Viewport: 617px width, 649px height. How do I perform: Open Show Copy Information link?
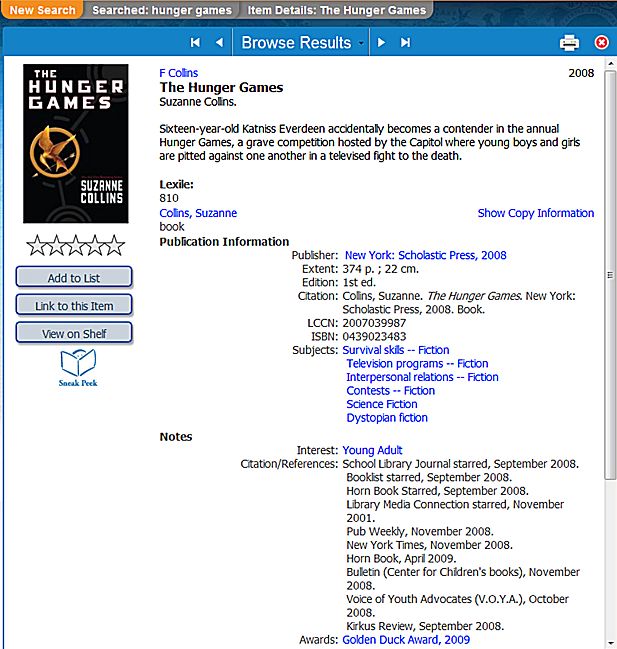point(535,213)
